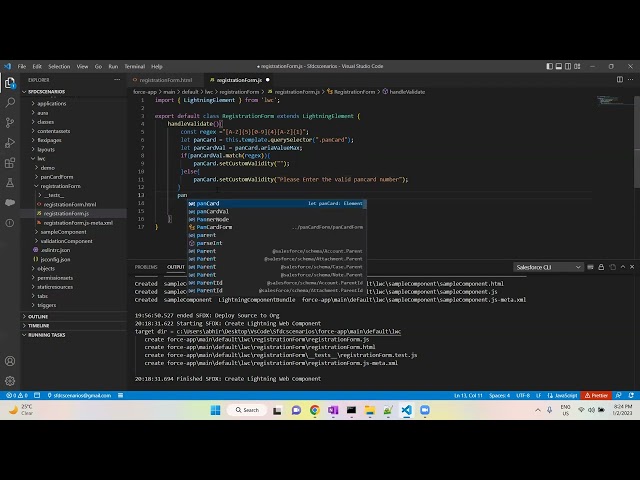Split the editor to the right
This screenshot has height=480, width=640.
click(620, 80)
